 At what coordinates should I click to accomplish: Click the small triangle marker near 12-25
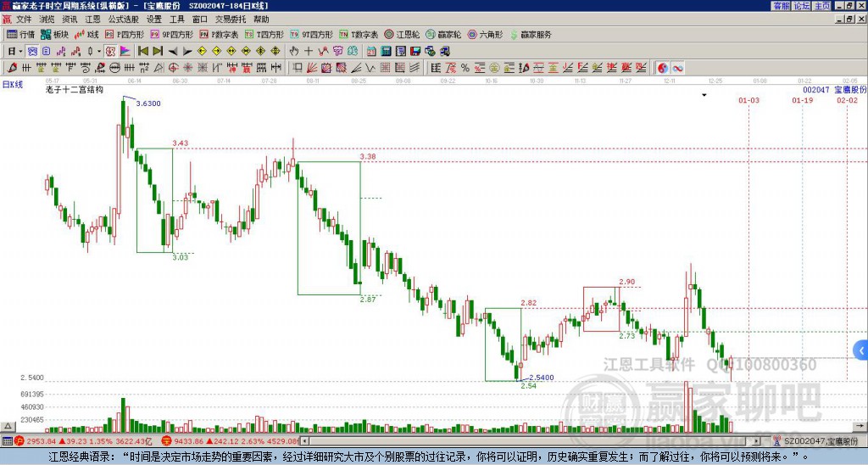pos(704,95)
